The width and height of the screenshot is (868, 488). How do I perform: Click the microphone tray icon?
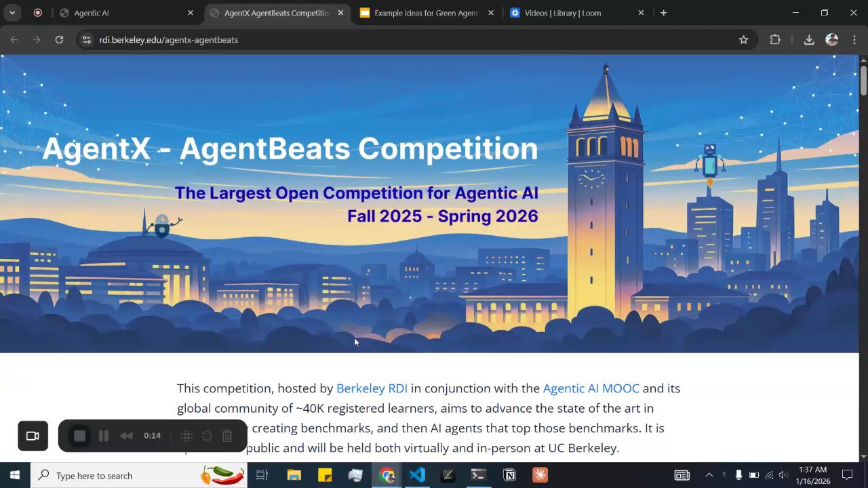click(738, 475)
